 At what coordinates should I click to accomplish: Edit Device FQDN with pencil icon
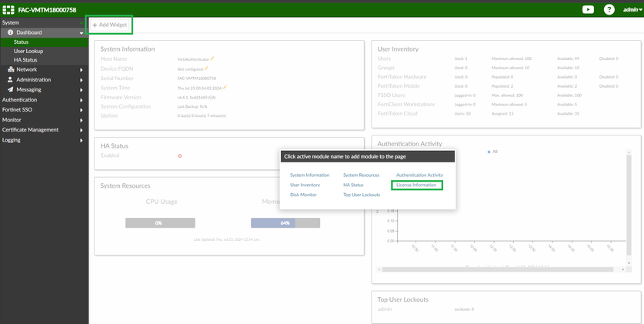coord(206,68)
